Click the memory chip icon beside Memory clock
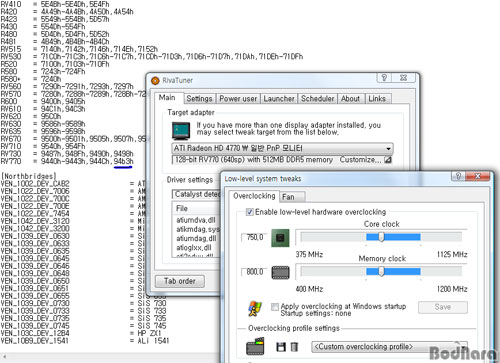 (280, 272)
